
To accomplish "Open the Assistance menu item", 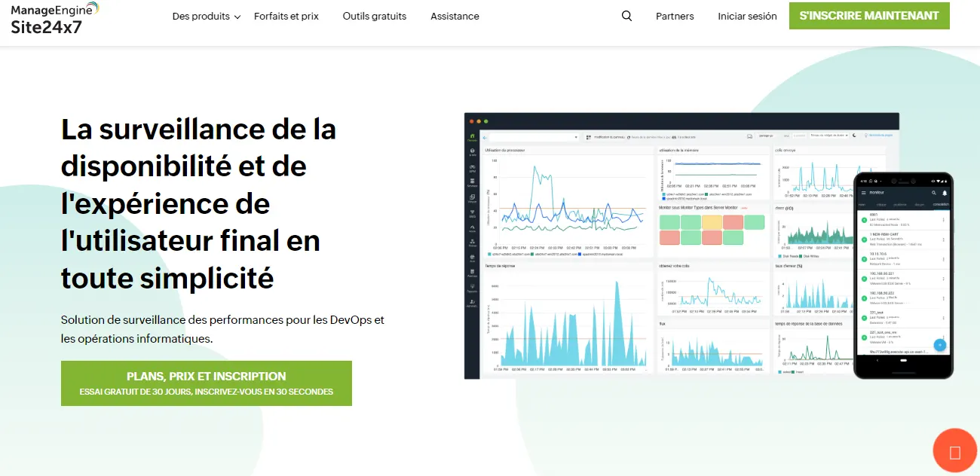I will click(455, 16).
